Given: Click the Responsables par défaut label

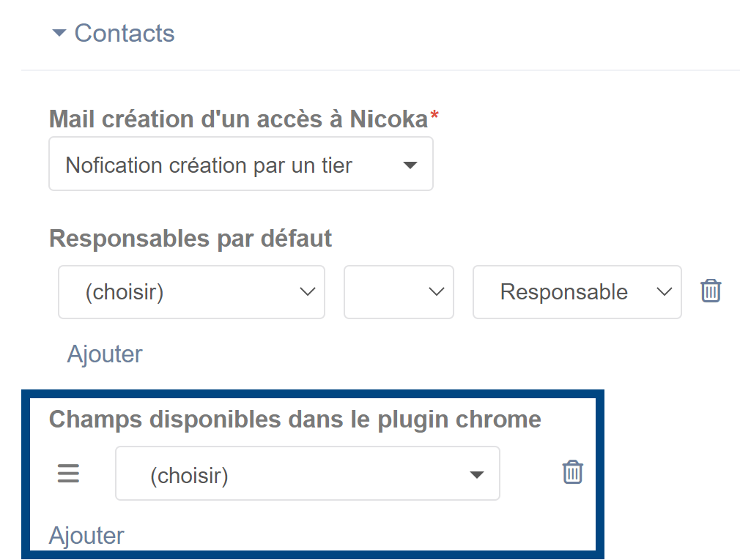Looking at the screenshot, I should pos(190,238).
